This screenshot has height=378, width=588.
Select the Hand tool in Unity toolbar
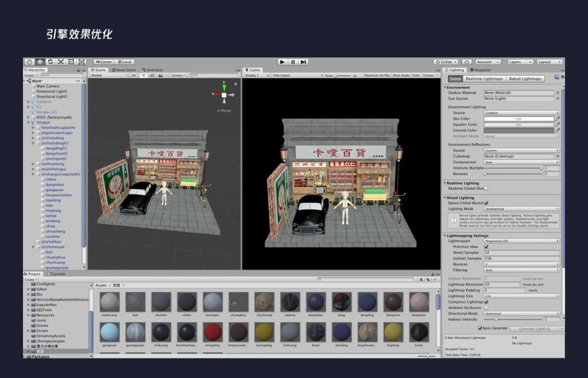point(29,62)
